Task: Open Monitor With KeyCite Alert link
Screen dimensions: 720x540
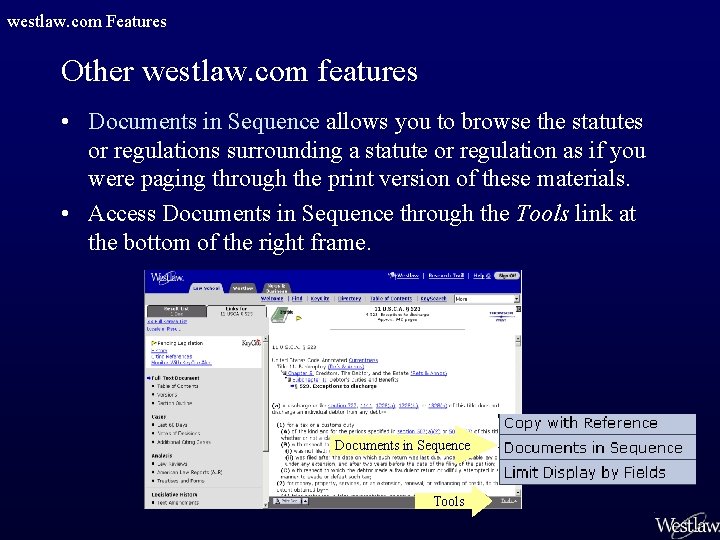Action: coord(181,362)
